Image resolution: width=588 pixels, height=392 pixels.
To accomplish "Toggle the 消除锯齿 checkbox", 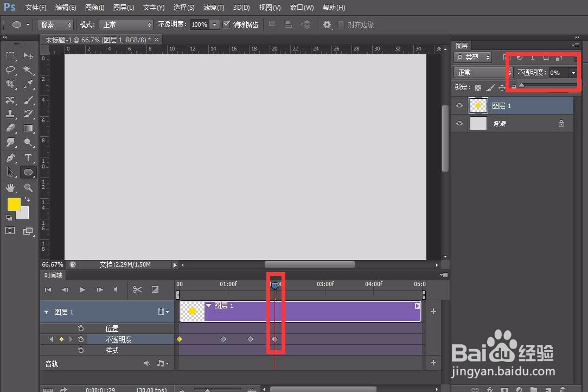I will pyautogui.click(x=227, y=24).
